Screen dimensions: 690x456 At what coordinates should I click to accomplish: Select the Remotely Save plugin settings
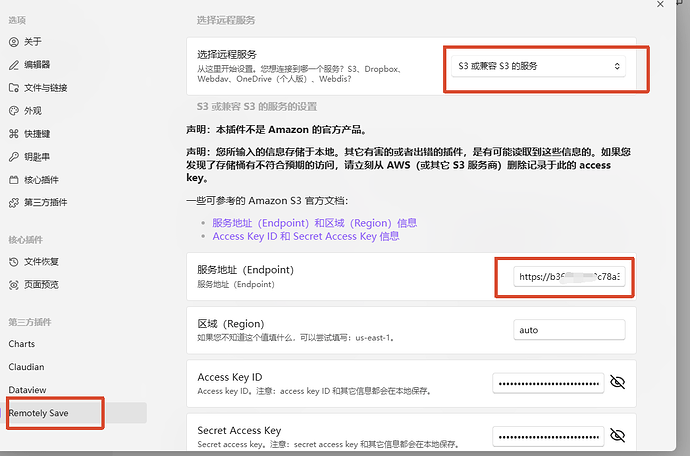[x=73, y=413]
